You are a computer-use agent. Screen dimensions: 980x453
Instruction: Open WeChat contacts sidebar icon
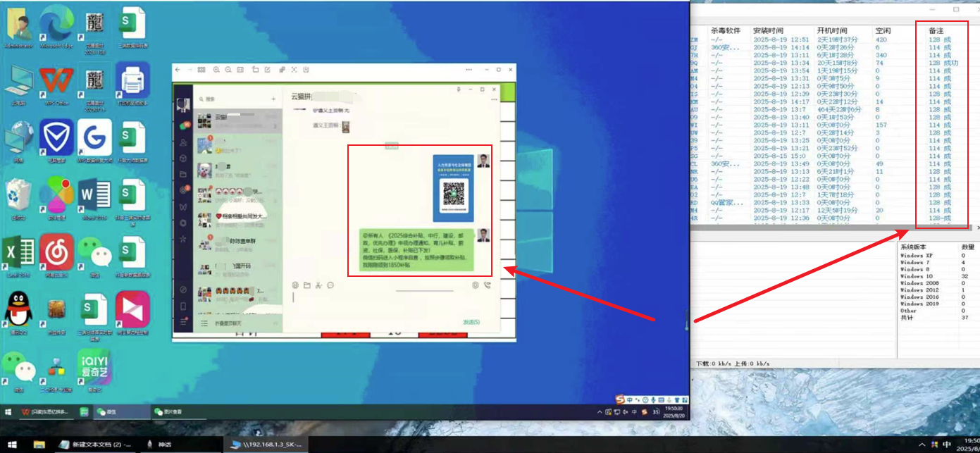[x=183, y=142]
